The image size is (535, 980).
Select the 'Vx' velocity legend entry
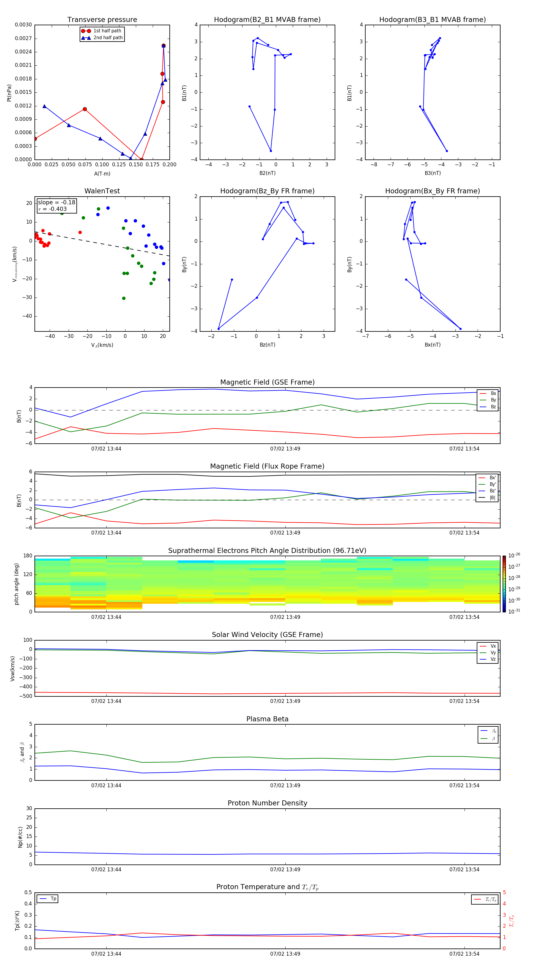[488, 646]
